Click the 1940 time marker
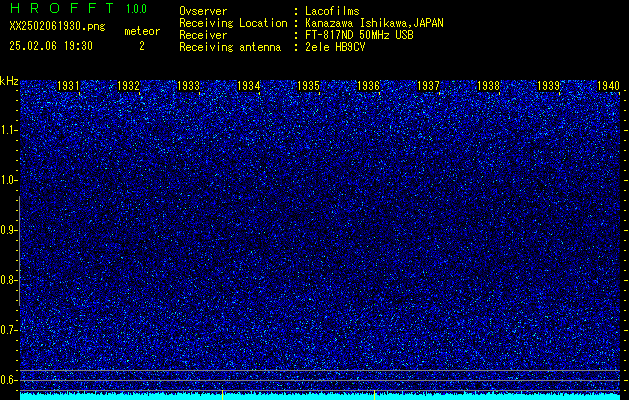Screen dimensions: 629x400 608,85
